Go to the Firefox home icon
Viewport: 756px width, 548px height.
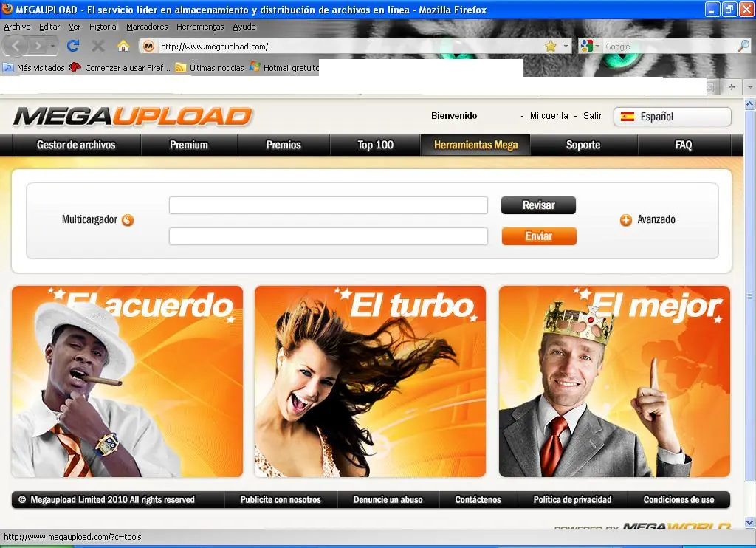123,46
